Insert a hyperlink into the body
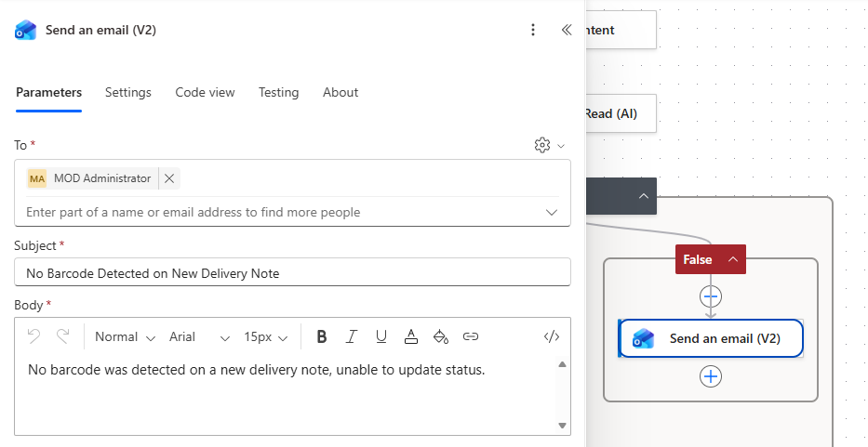 click(471, 336)
